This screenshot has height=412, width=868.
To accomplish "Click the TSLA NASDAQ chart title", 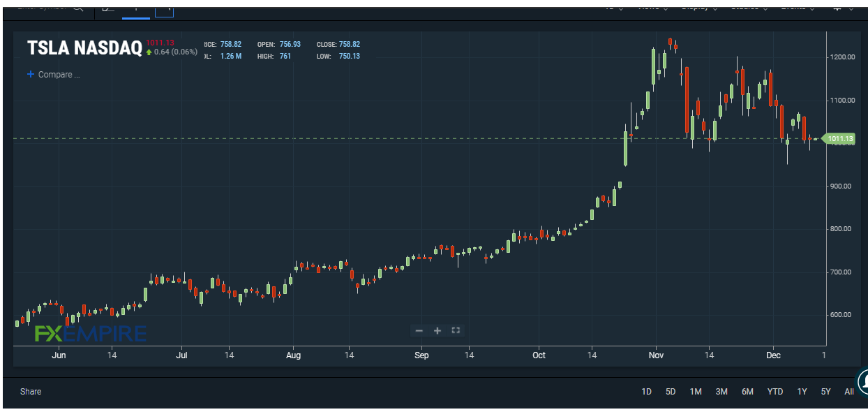I will (84, 48).
